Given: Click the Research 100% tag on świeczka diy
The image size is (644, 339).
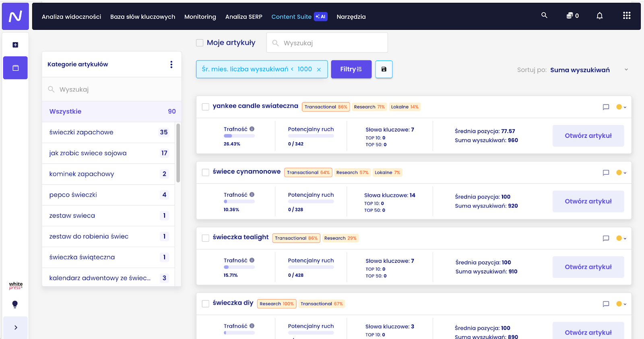Looking at the screenshot, I should coord(277,304).
